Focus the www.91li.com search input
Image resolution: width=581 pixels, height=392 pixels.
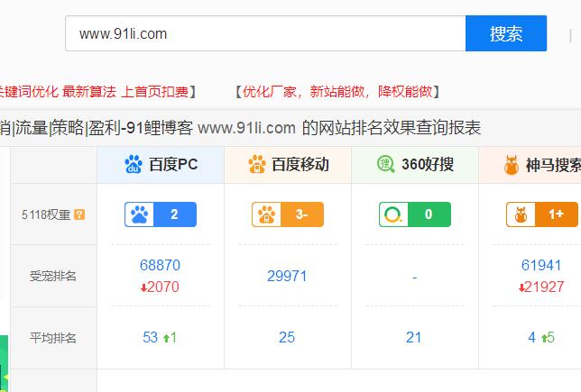[x=265, y=33]
